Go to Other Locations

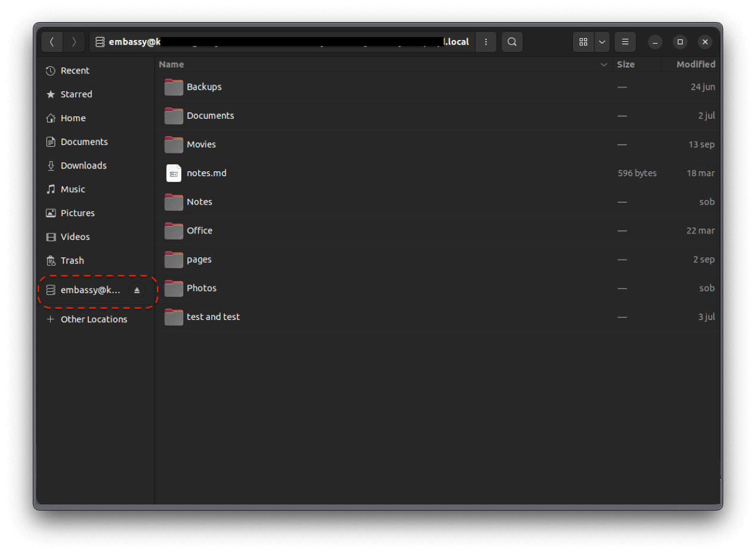94,319
